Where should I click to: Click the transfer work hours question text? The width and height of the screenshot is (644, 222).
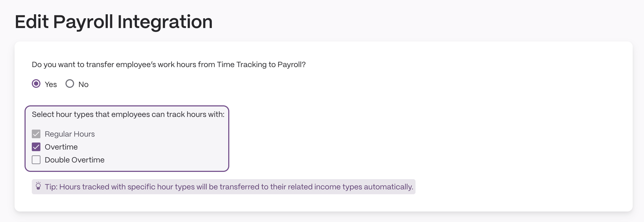[169, 65]
